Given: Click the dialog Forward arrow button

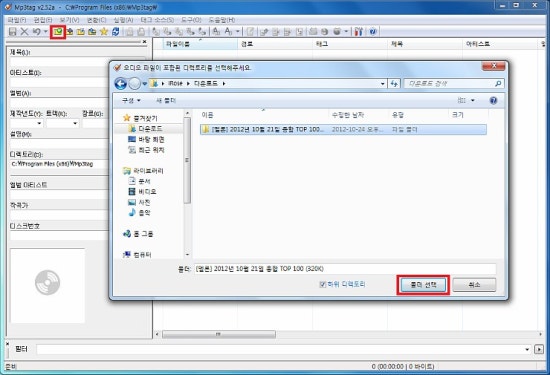Looking at the screenshot, I should pos(134,83).
